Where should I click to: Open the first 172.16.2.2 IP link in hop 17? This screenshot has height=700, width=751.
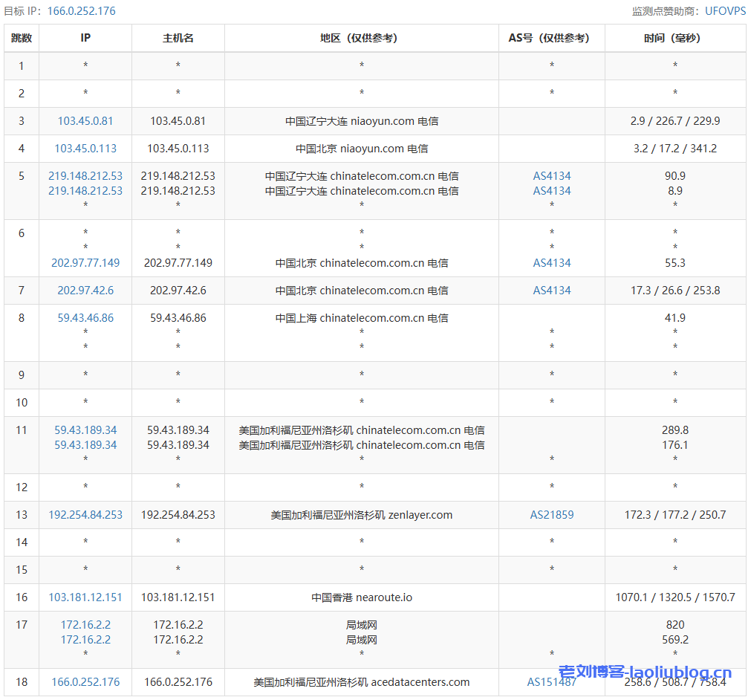[x=85, y=625]
